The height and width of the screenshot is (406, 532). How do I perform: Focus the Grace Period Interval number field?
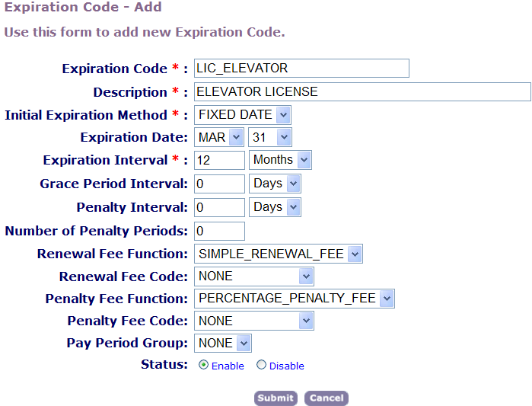pos(220,184)
